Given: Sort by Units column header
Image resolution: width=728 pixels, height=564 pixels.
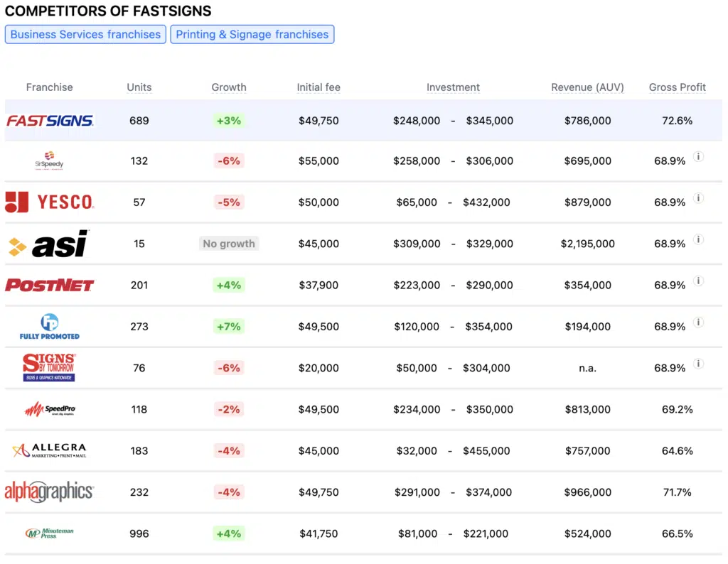Looking at the screenshot, I should point(139,87).
